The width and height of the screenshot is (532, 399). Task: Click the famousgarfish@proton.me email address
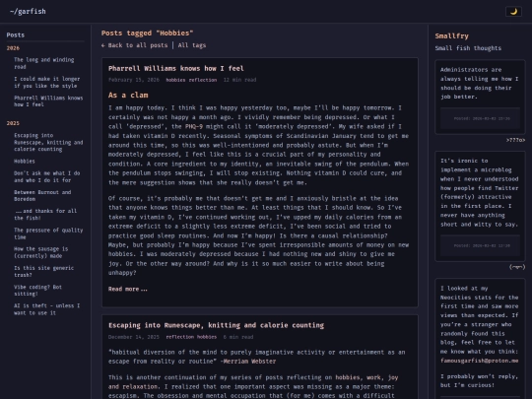(480, 361)
